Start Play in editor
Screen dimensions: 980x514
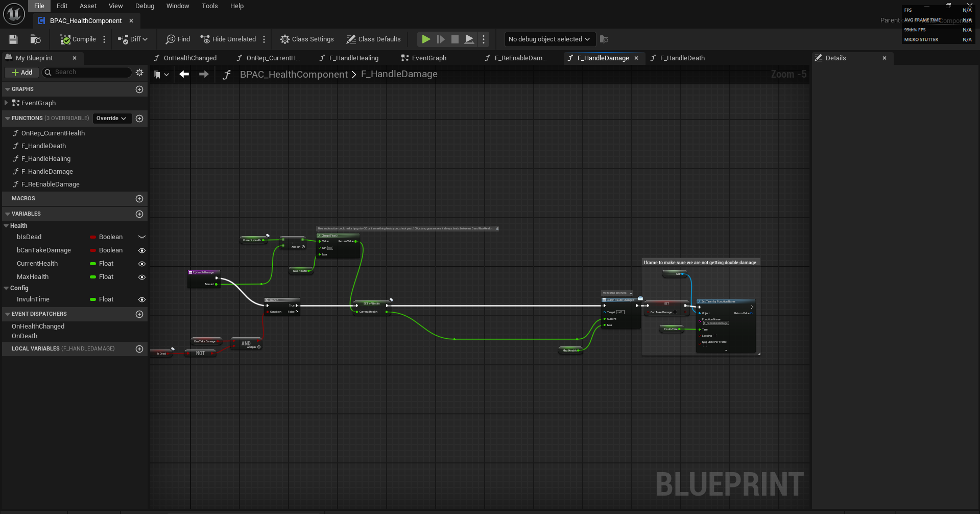click(425, 39)
